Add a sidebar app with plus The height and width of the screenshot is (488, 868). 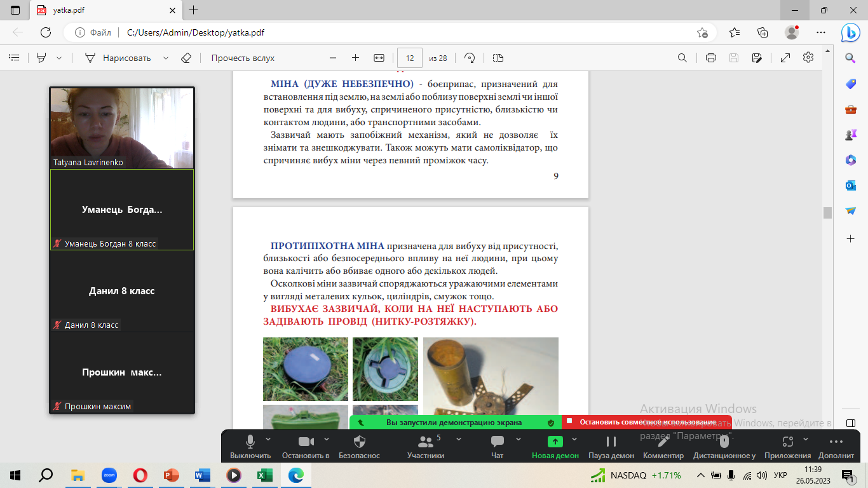[851, 239]
